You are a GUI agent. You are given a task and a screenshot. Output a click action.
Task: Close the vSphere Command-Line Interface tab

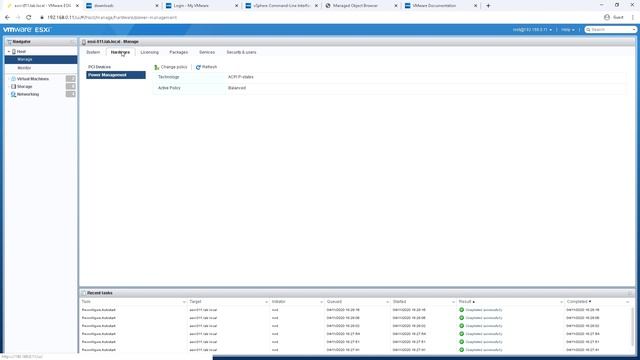tap(316, 6)
